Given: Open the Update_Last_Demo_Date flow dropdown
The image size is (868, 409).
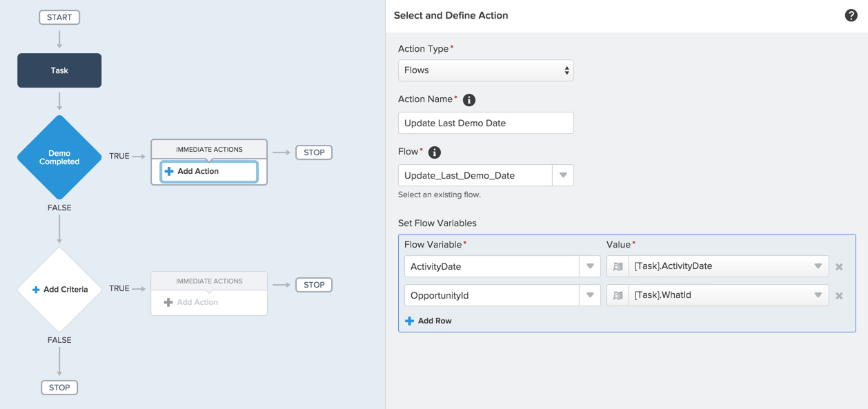Looking at the screenshot, I should pyautogui.click(x=563, y=175).
